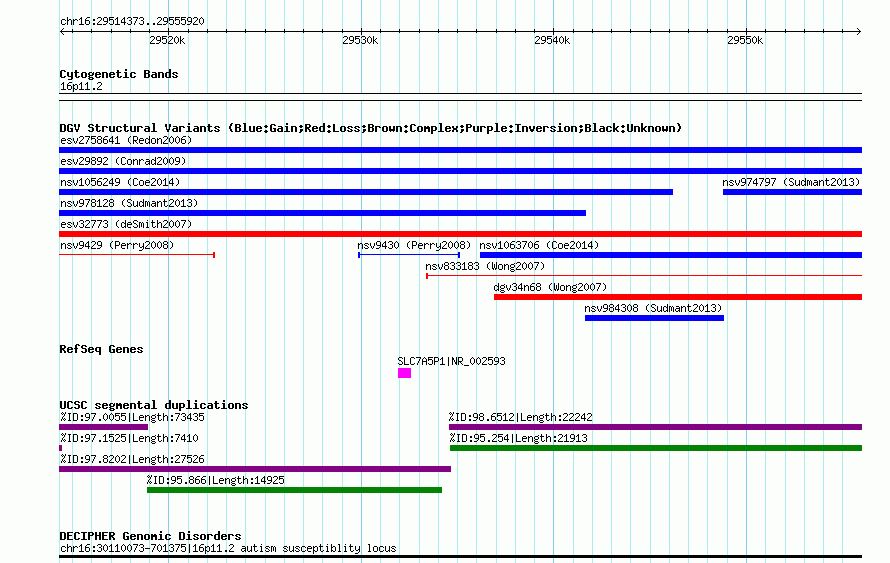Click the green %ID:95.866 Length:14925 duplication bar
This screenshot has height=563, width=890.
(x=294, y=490)
